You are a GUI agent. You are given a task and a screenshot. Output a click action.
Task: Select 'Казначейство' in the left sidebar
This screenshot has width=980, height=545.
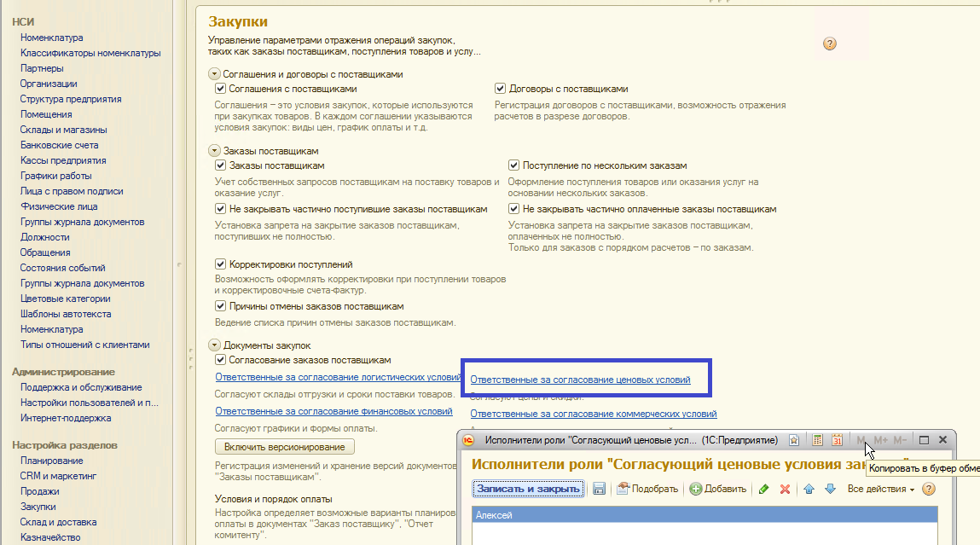[x=50, y=537]
